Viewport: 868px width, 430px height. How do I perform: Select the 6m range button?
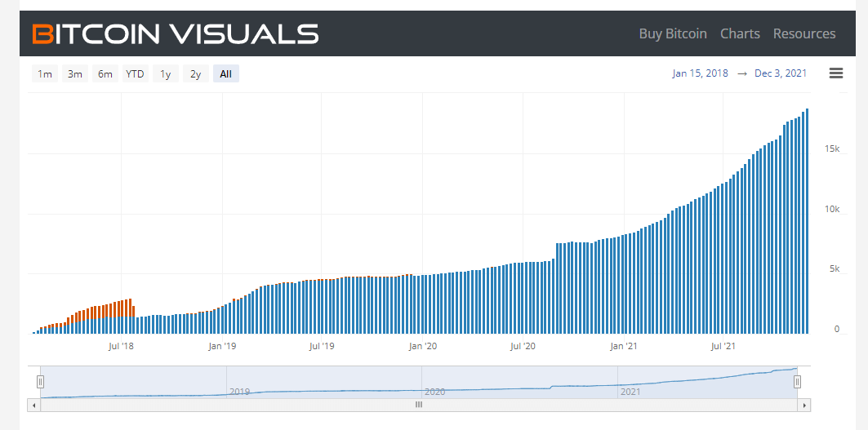pyautogui.click(x=105, y=73)
